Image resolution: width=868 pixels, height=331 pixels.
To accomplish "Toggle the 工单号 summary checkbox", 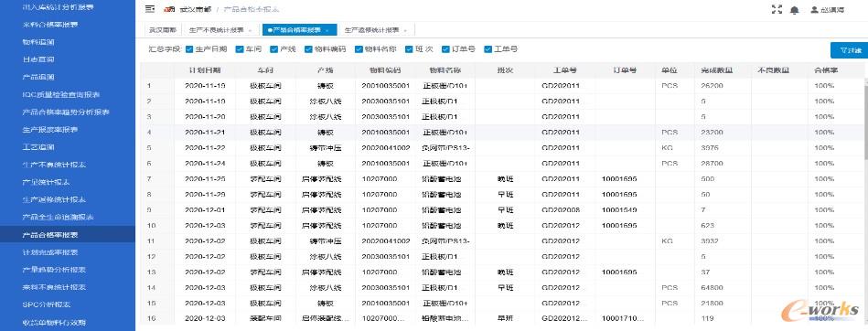I will (488, 48).
